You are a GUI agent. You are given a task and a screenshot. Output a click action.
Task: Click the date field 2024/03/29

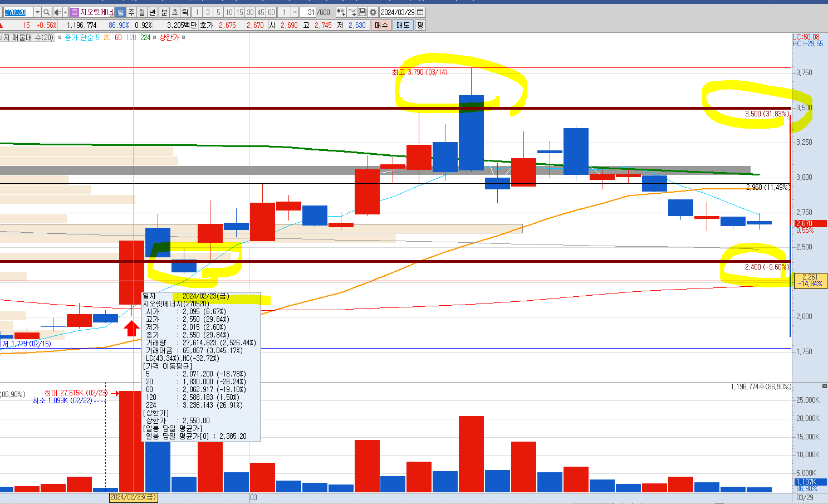click(398, 12)
